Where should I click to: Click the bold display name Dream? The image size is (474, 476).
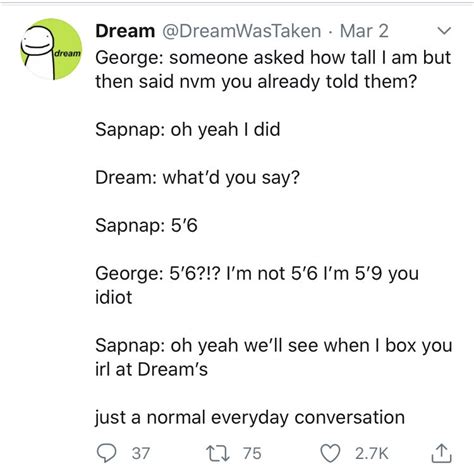coord(125,31)
